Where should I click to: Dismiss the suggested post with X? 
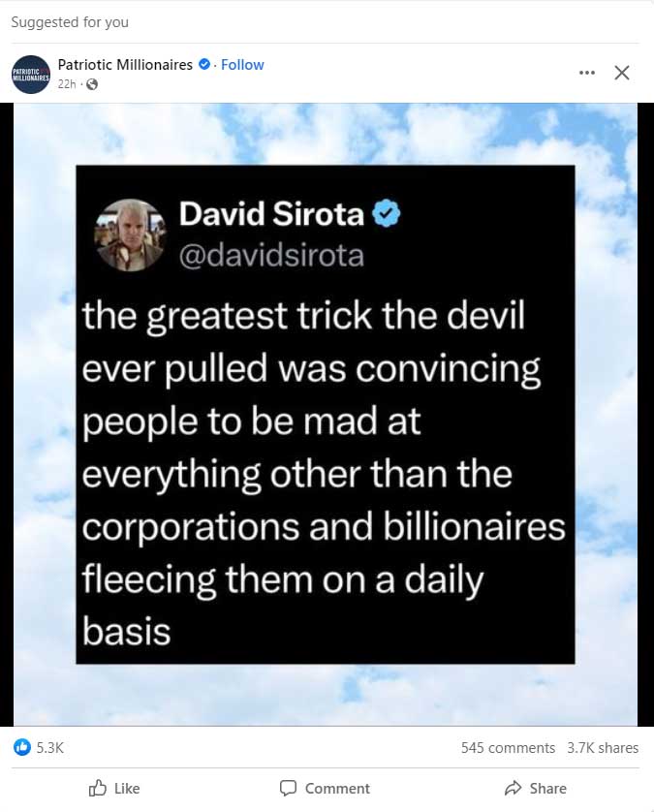pyautogui.click(x=622, y=73)
